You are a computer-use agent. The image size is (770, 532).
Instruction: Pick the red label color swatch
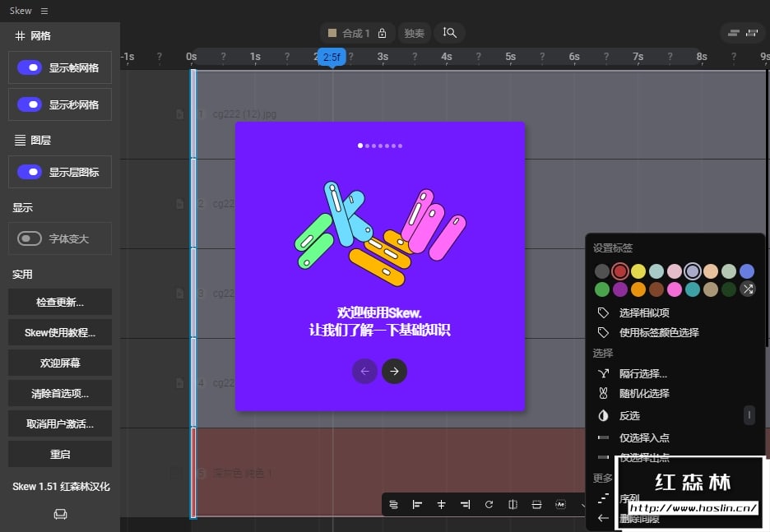tap(620, 271)
